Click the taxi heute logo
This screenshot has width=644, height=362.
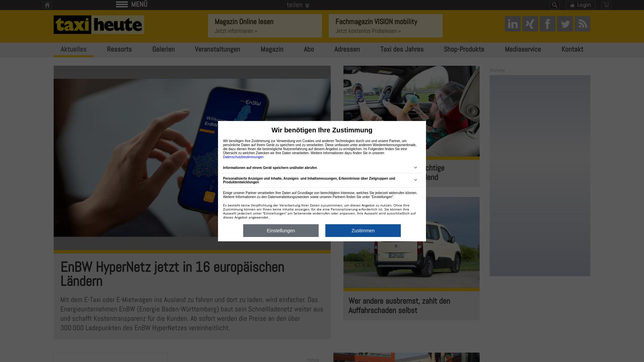(99, 24)
